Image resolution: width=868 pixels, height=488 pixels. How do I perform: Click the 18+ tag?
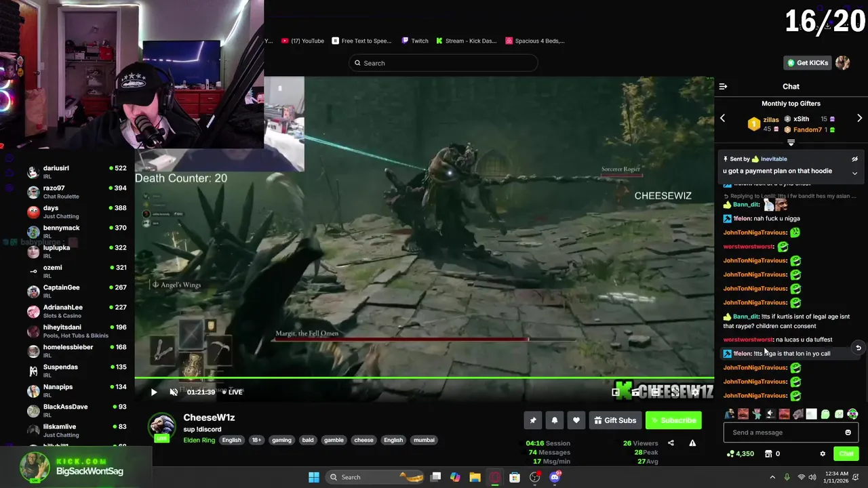pos(256,440)
